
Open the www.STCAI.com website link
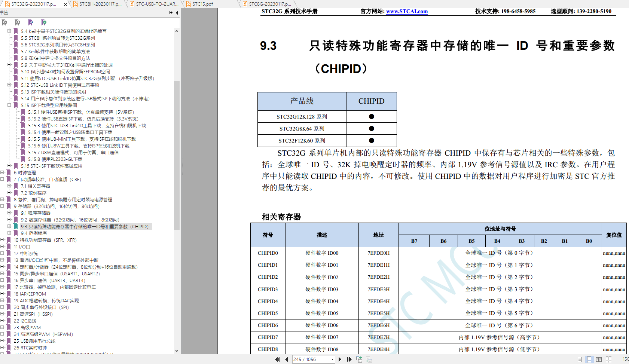coord(407,11)
